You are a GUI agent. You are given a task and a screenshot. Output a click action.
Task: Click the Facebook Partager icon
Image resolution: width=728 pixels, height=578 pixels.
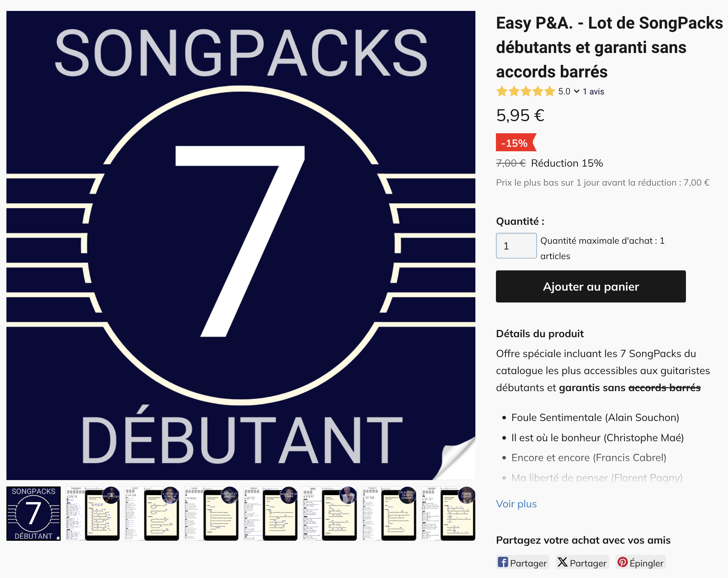504,562
